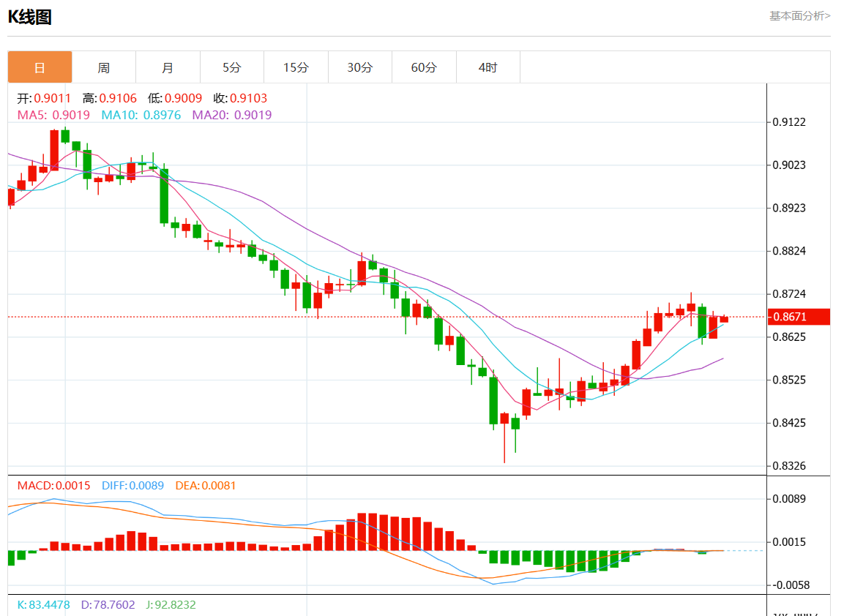The width and height of the screenshot is (844, 616).
Task: Click the 0.9122 price axis label
Action: (x=790, y=122)
